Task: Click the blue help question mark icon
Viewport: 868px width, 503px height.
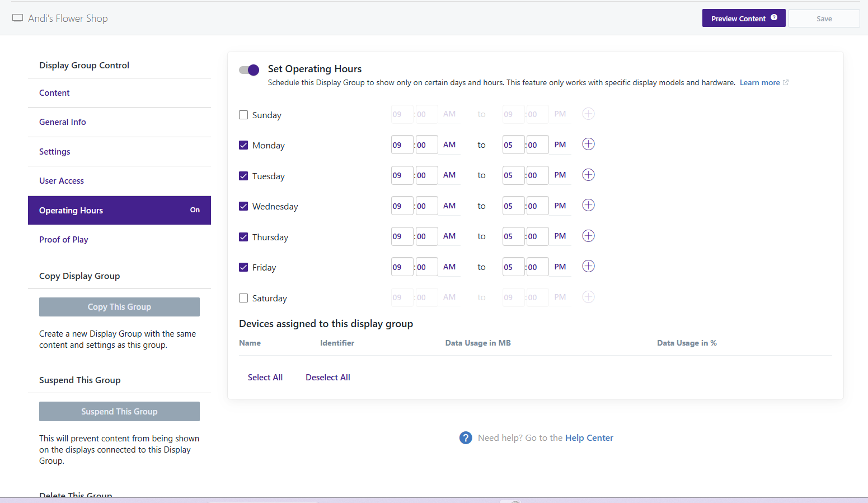Action: (466, 438)
